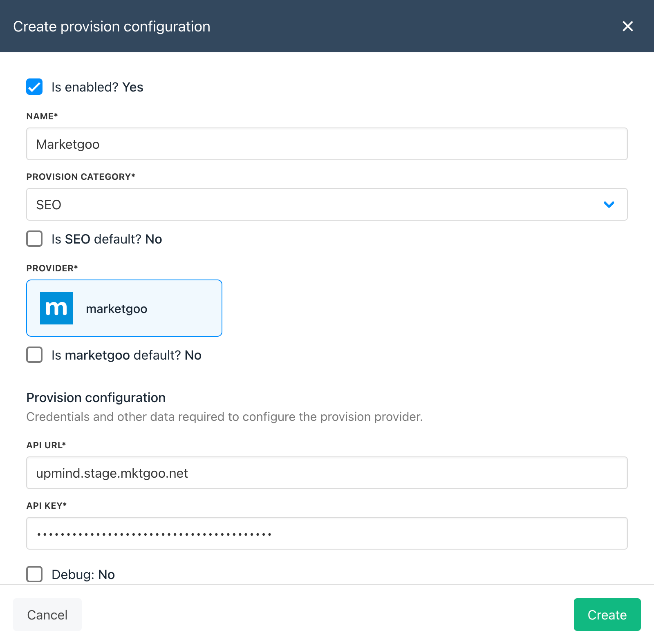Enable the Is SEO default checkbox
The image size is (654, 644).
pyautogui.click(x=34, y=239)
